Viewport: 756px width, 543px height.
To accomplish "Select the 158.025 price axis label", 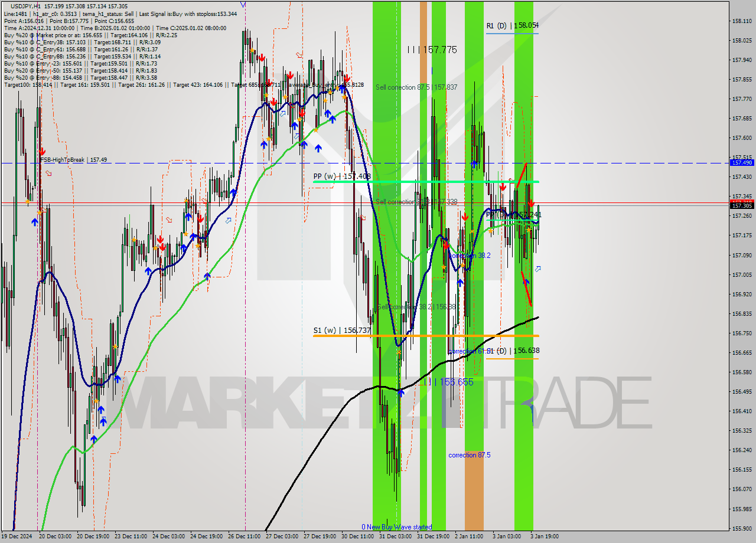I will point(742,41).
